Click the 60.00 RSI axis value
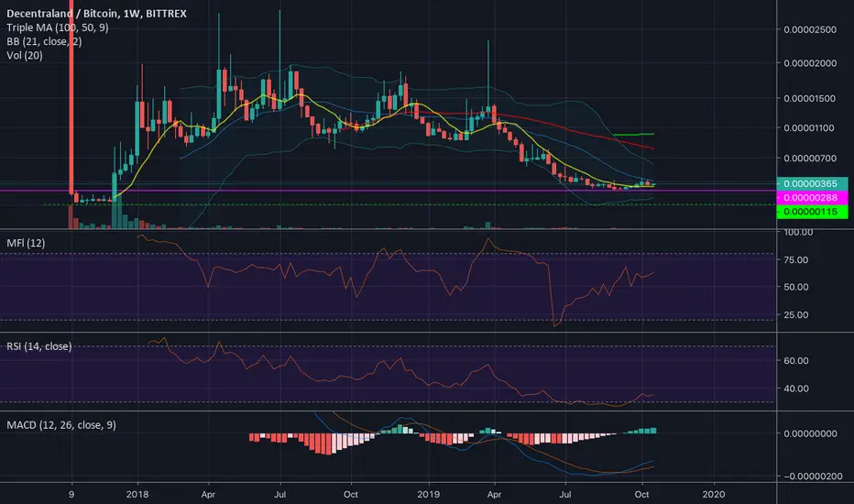This screenshot has height=504, width=854. (x=795, y=361)
